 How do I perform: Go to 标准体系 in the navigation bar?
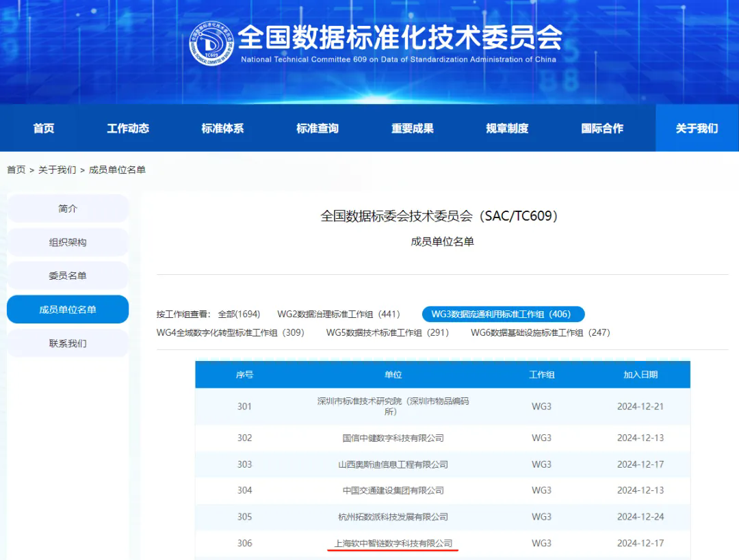click(222, 128)
